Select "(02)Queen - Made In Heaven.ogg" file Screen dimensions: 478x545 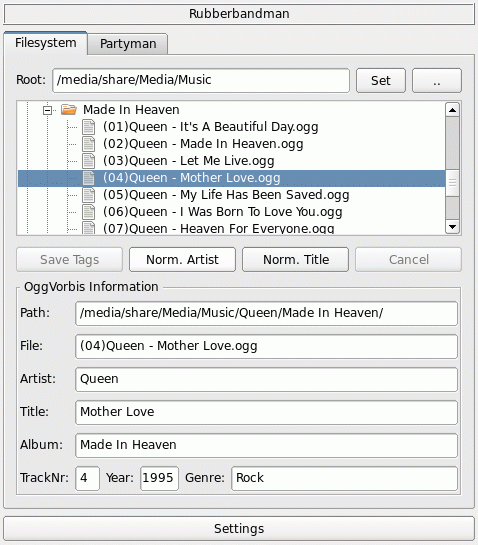203,144
